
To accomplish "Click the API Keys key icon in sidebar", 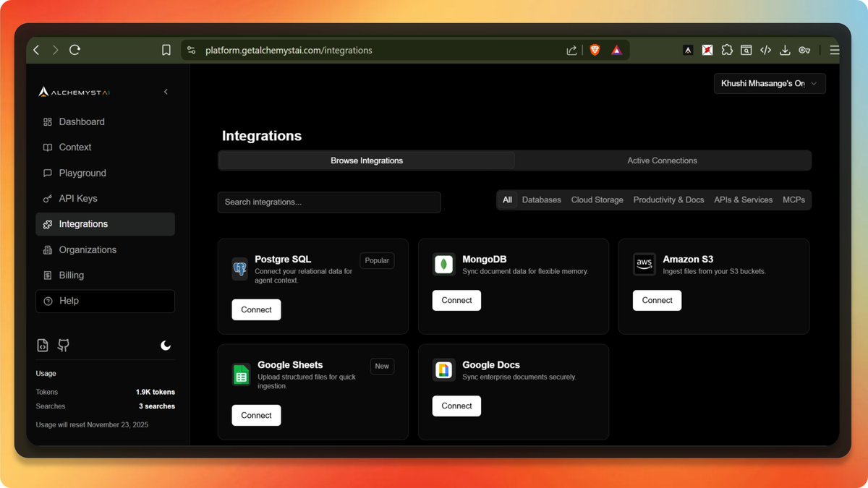I will [48, 199].
